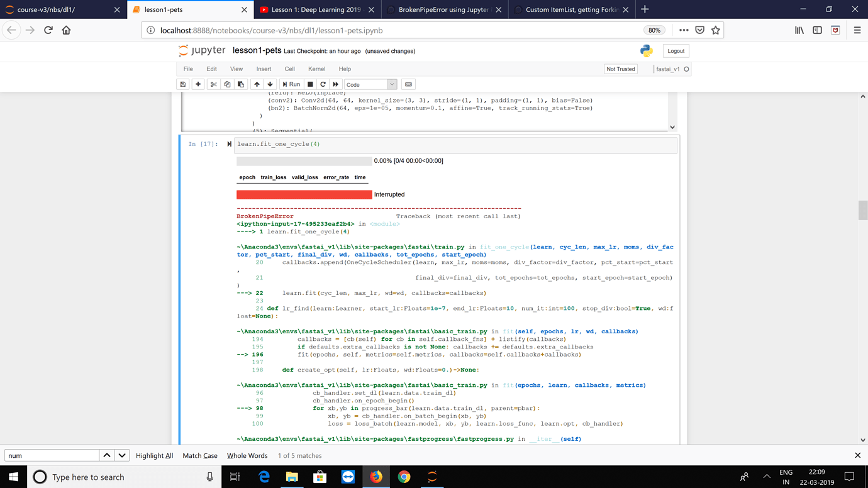The width and height of the screenshot is (868, 488).
Task: Open Firefox menu with triple dots
Action: click(684, 29)
